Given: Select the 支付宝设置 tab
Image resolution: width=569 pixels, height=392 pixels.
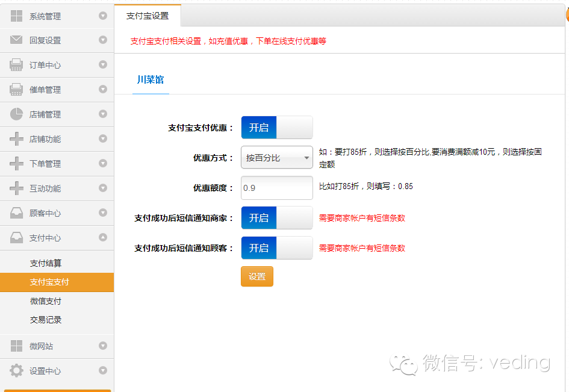Looking at the screenshot, I should click(x=148, y=16).
